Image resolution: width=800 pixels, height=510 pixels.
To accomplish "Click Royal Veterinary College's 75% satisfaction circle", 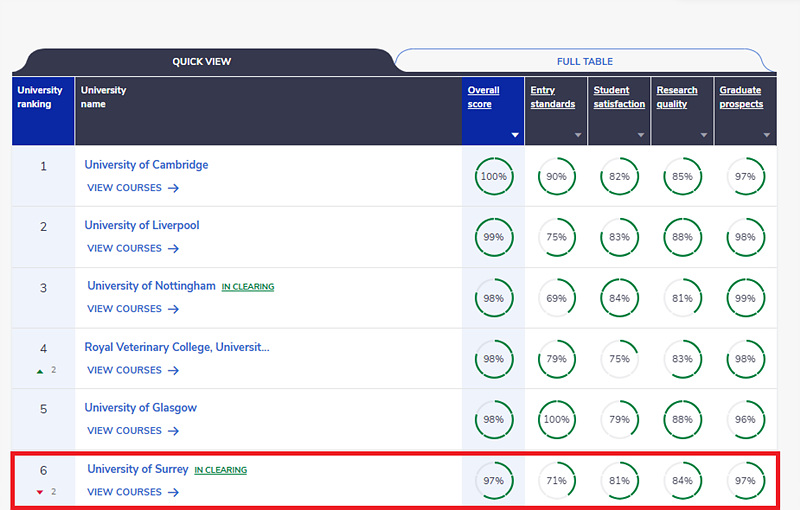I will pyautogui.click(x=619, y=359).
